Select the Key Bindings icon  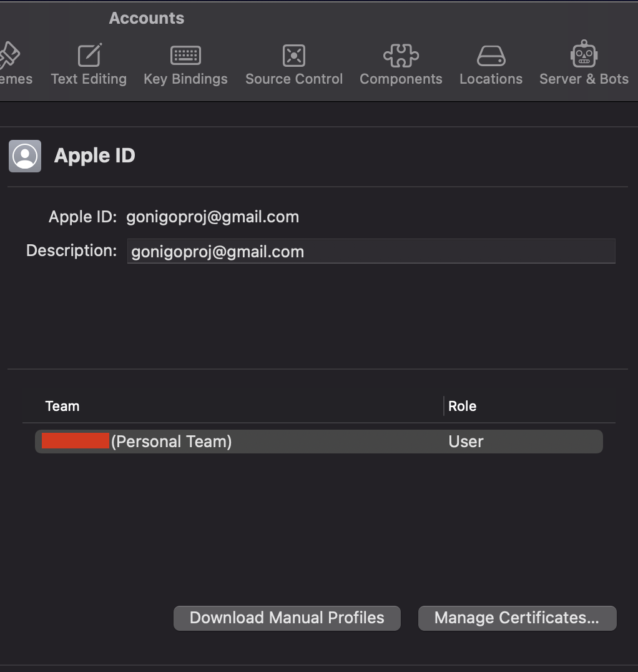click(185, 55)
